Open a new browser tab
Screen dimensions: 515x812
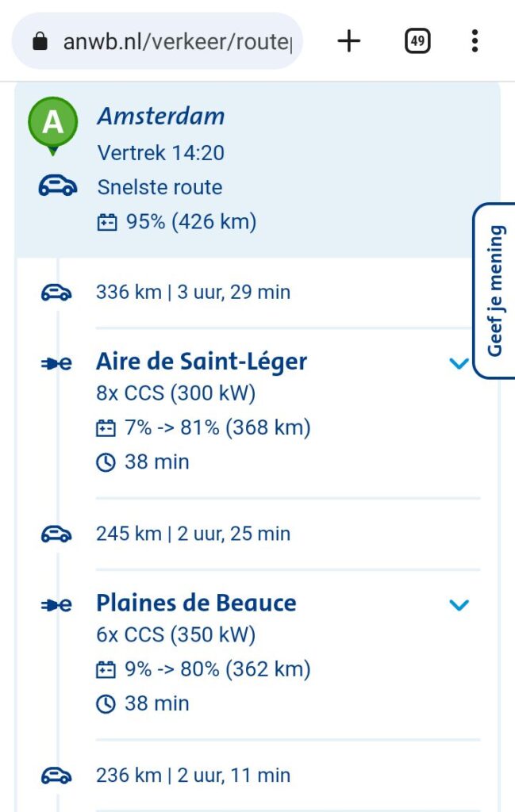coord(349,41)
